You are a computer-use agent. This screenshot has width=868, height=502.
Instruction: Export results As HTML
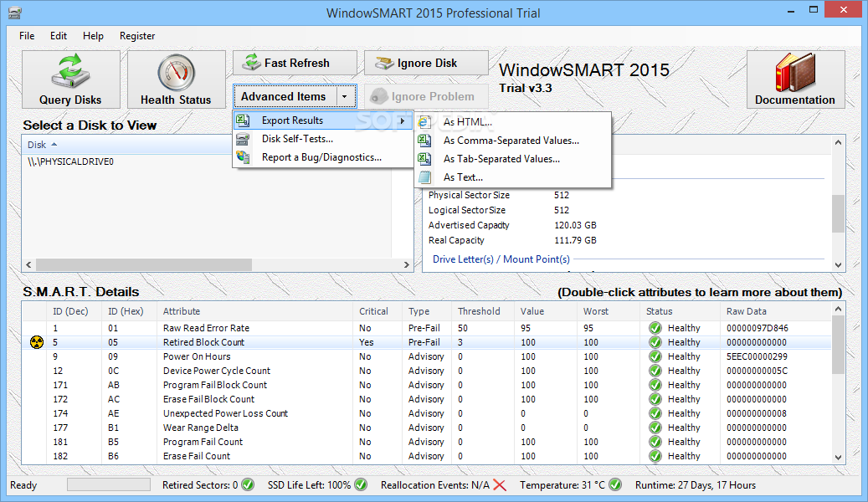pos(512,122)
